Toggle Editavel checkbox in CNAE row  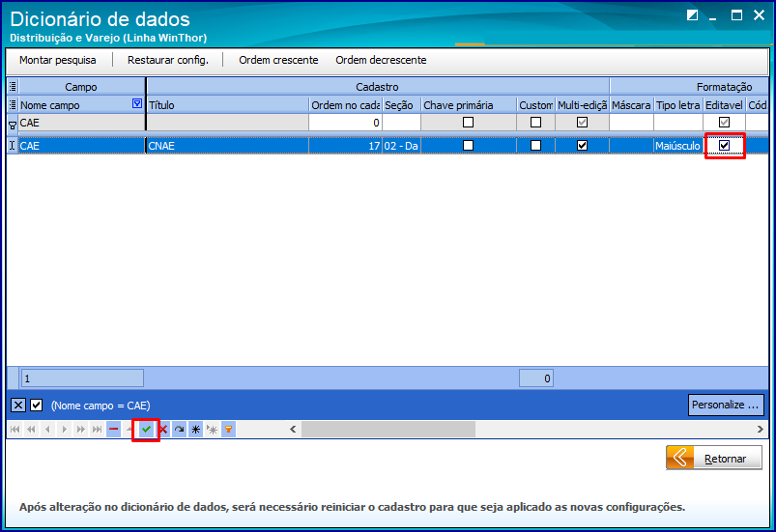pos(725,146)
